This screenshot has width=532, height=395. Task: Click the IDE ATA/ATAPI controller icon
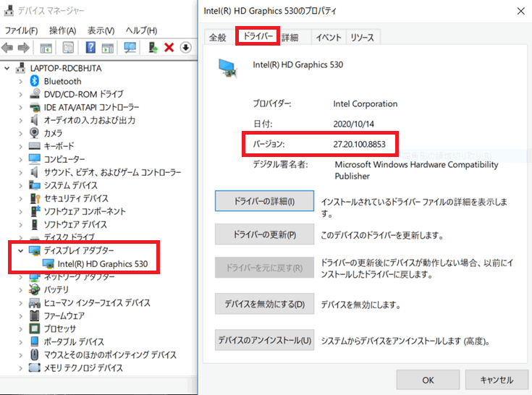coord(35,108)
